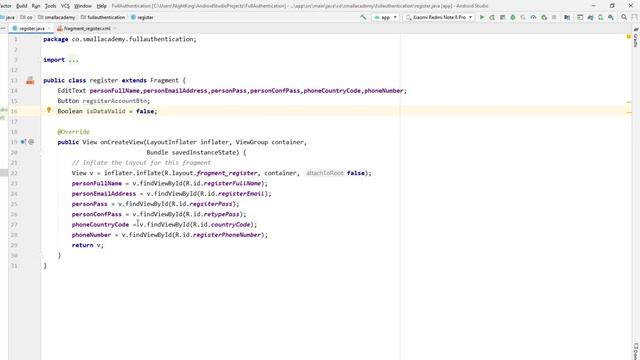This screenshot has width=640, height=360.
Task: Click the fold end marker at line 30
Action: pos(41,256)
